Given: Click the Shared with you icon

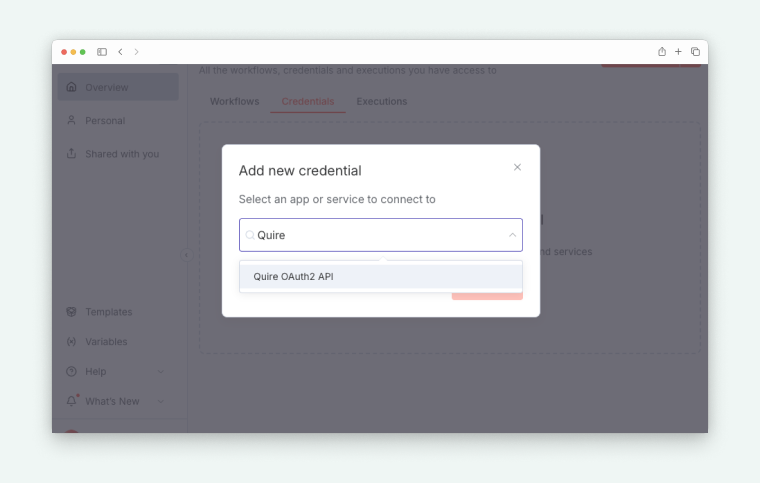Looking at the screenshot, I should (x=71, y=154).
